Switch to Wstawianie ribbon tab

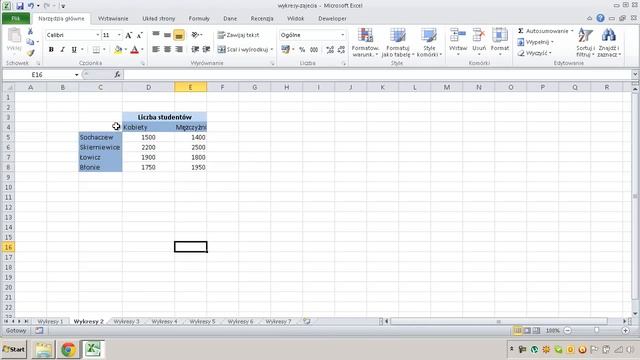point(113,18)
